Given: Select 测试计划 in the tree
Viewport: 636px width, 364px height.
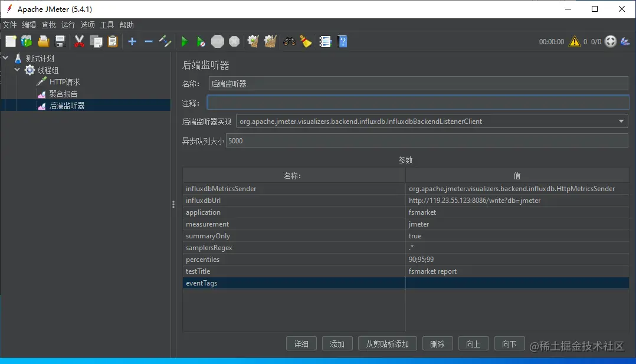Looking at the screenshot, I should pos(40,58).
